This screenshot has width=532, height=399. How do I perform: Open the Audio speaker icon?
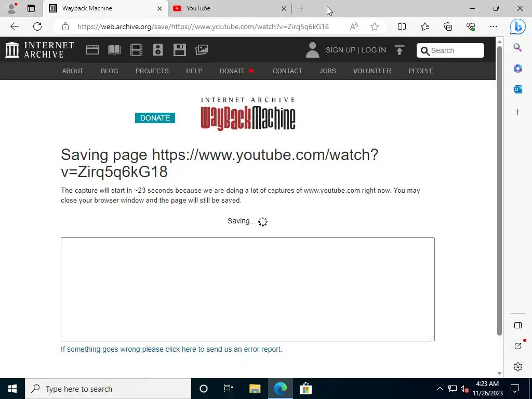[x=158, y=50]
